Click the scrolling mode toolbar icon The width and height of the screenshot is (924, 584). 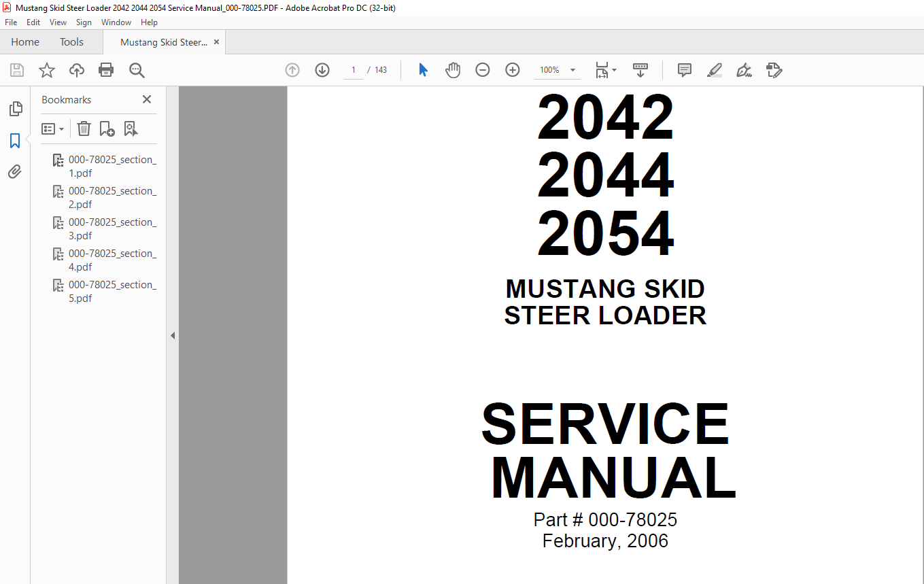point(640,70)
